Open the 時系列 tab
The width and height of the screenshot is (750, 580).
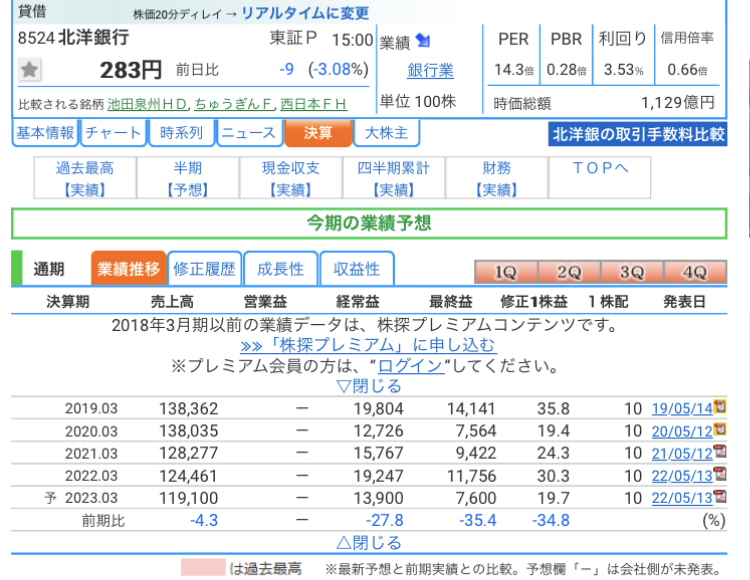(181, 132)
